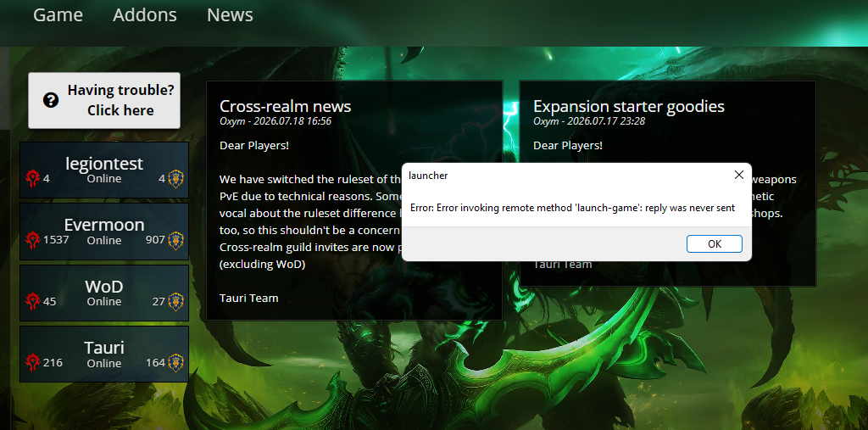The width and height of the screenshot is (868, 430).
Task: Select the Tauri realm
Action: coord(104,354)
